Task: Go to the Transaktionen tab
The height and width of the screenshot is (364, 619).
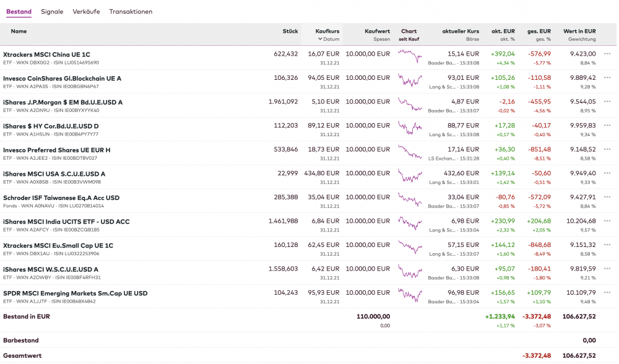Action: [x=131, y=12]
